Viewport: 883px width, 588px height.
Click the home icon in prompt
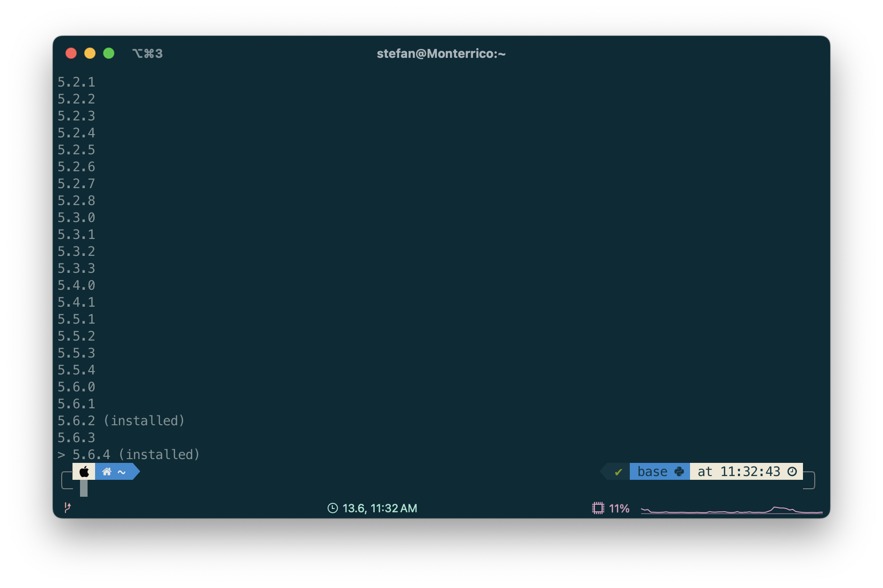point(107,471)
